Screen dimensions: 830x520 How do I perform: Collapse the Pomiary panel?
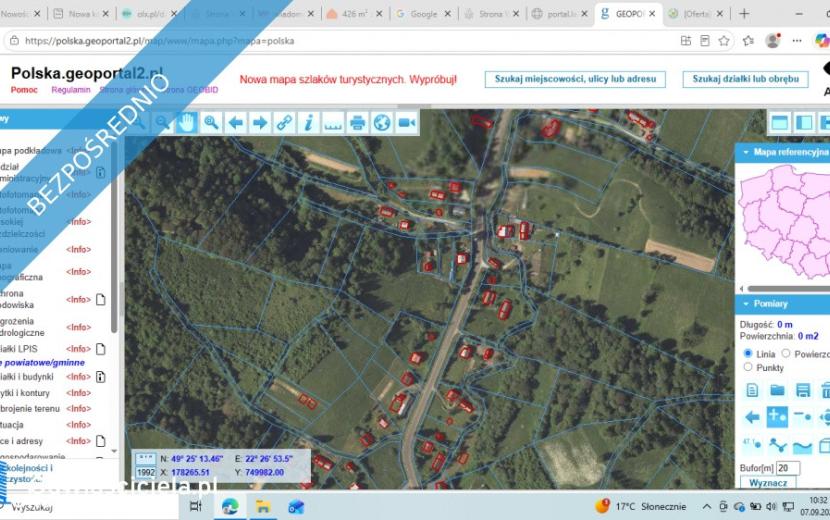746,304
